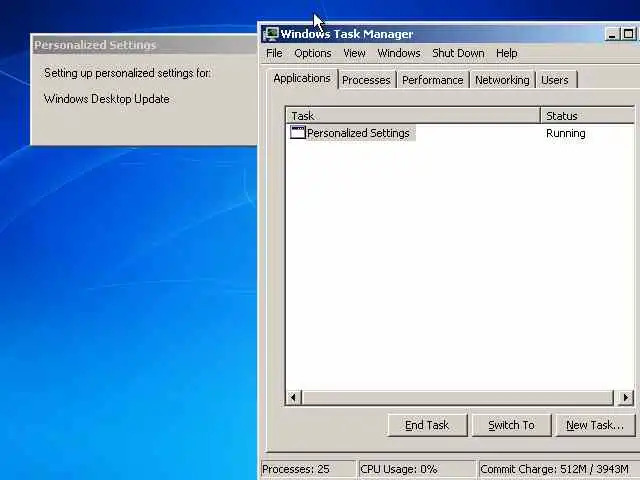640x480 pixels.
Task: Click 'Setting up personalized settings for:' text
Action: [127, 73]
